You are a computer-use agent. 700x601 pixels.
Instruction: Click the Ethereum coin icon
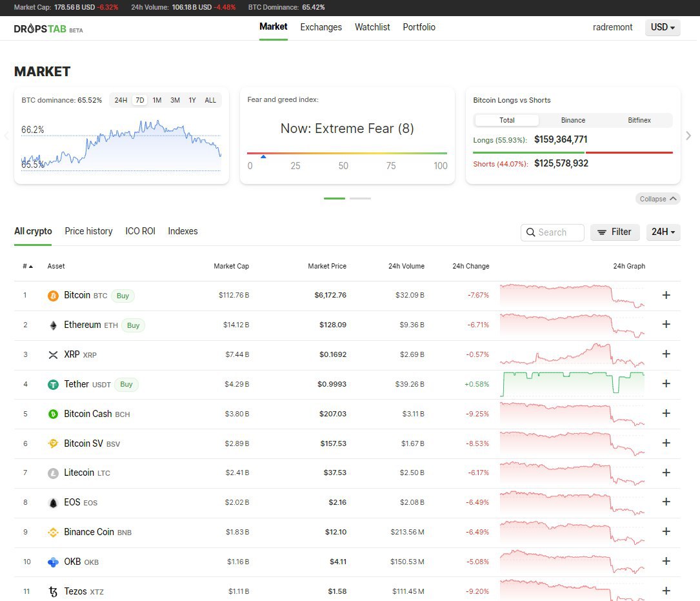tap(53, 325)
